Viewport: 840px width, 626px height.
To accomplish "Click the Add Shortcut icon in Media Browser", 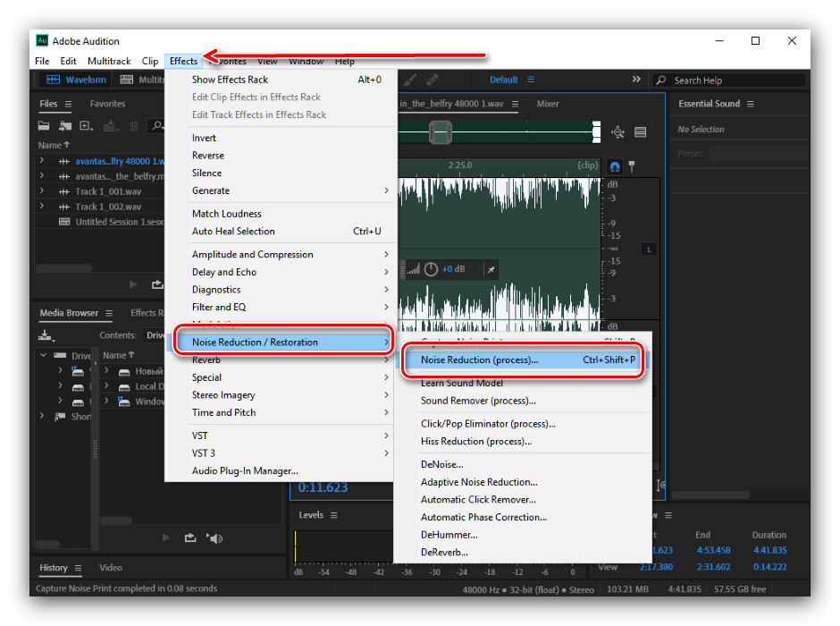I will 46,335.
